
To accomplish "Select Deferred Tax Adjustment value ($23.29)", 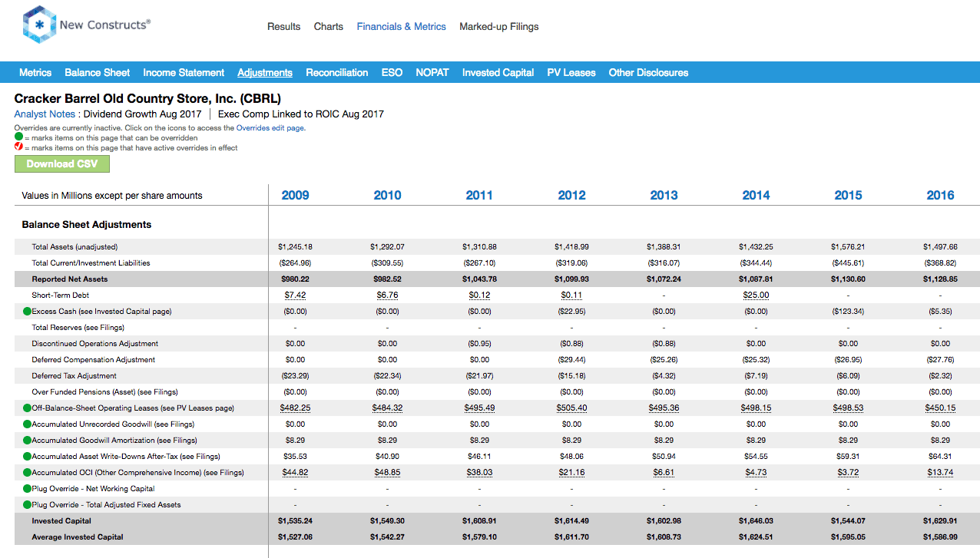I will click(x=296, y=376).
